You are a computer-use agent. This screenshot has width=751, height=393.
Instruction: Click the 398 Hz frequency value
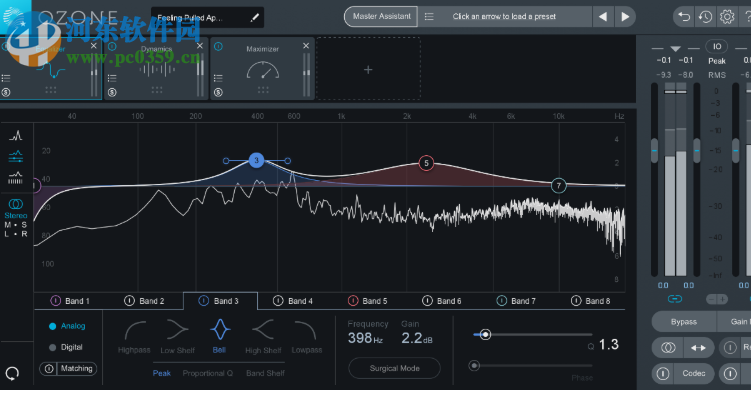tap(365, 338)
